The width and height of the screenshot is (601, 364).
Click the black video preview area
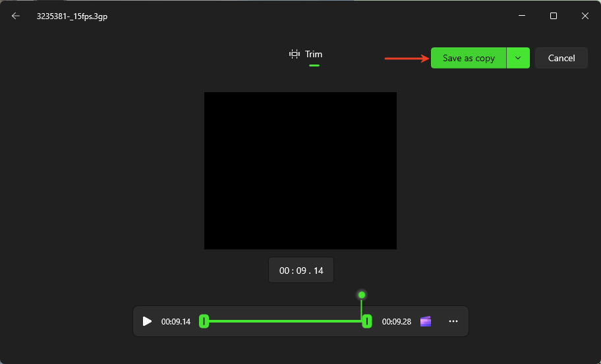coord(300,170)
